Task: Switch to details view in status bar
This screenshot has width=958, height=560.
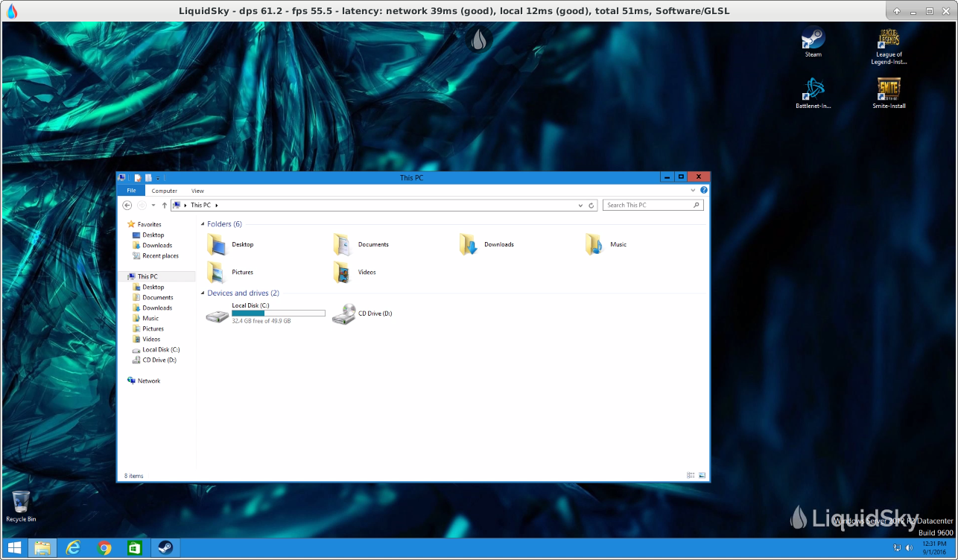Action: 691,476
